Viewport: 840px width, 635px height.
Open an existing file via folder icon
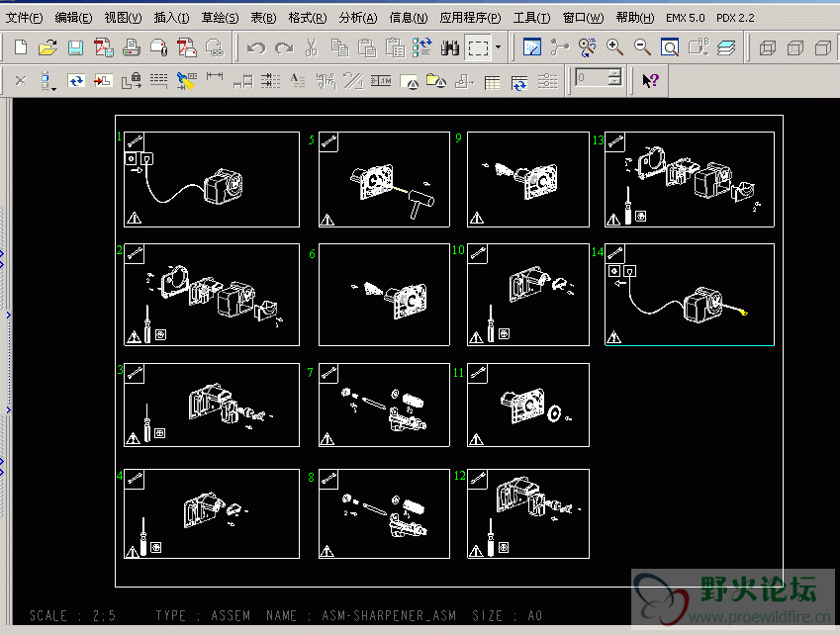47,47
